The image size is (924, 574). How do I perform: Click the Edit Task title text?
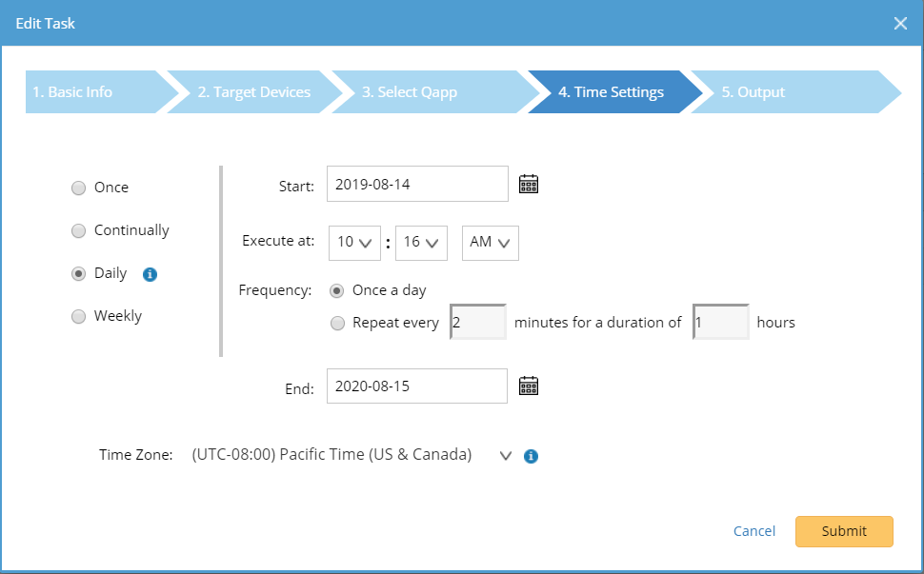click(46, 24)
